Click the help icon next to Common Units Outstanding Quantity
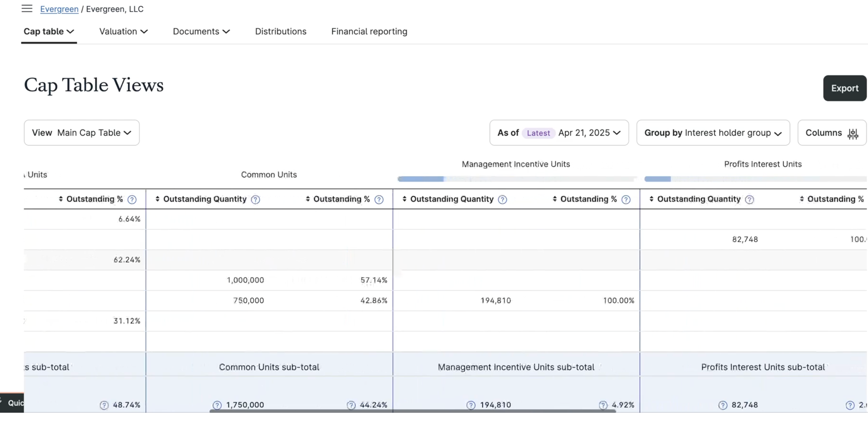Viewport: 868px width, 434px height. point(255,199)
